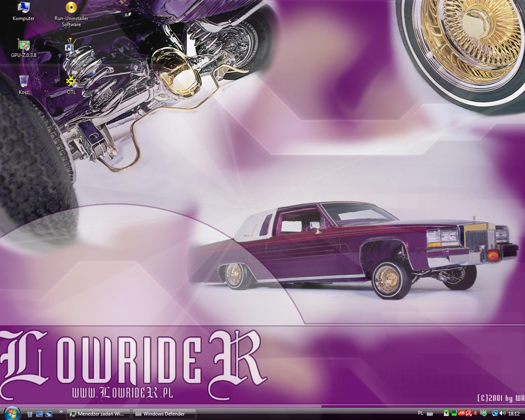Click the orange speaker audio manager tray icon
The image size is (525, 420).
(x=476, y=413)
